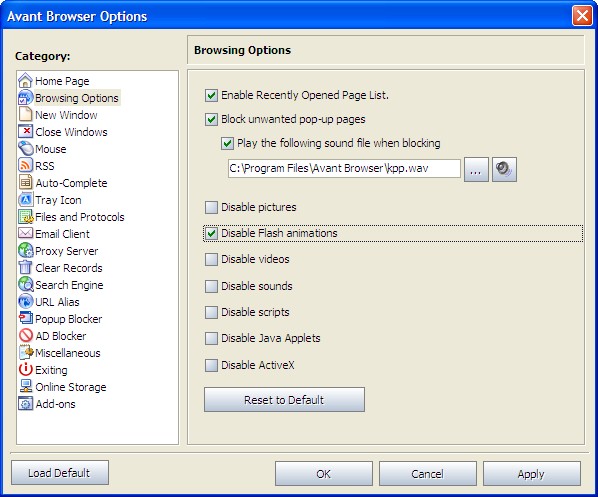Click the Search Engine magnifier icon
Viewport: 598px width, 497px height.
(25, 285)
